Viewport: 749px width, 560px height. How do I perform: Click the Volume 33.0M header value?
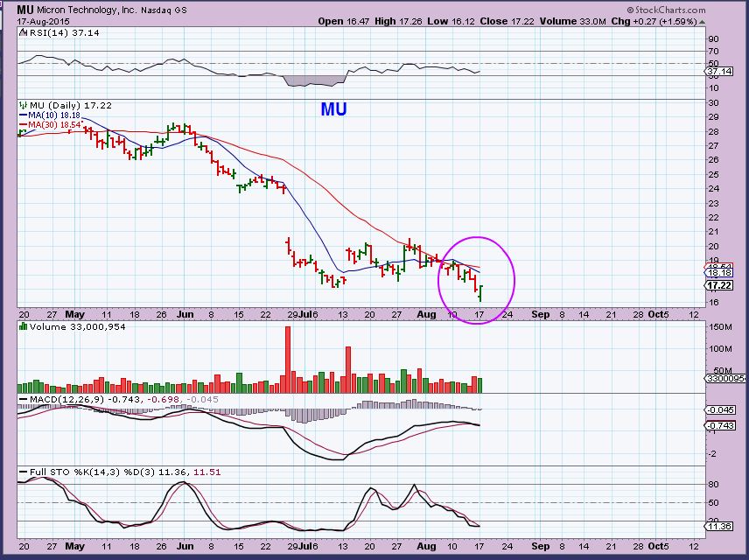point(573,21)
